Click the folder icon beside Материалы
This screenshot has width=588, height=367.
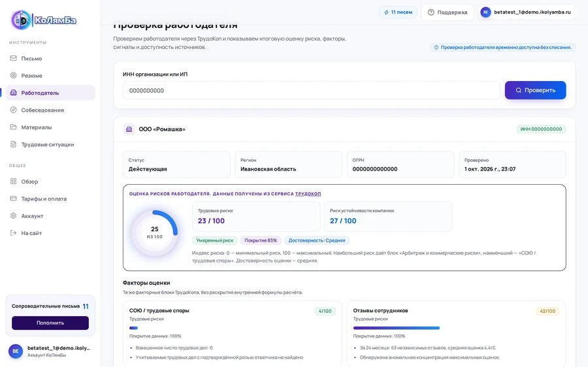tap(14, 127)
